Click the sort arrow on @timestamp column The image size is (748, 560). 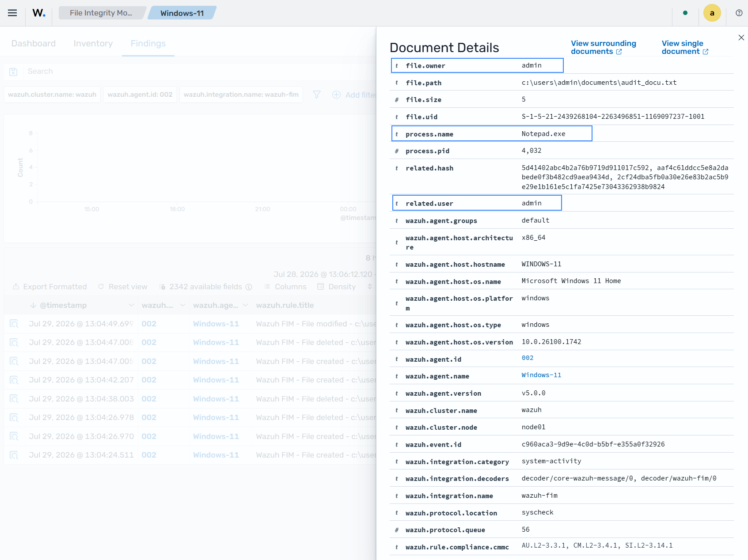[33, 305]
